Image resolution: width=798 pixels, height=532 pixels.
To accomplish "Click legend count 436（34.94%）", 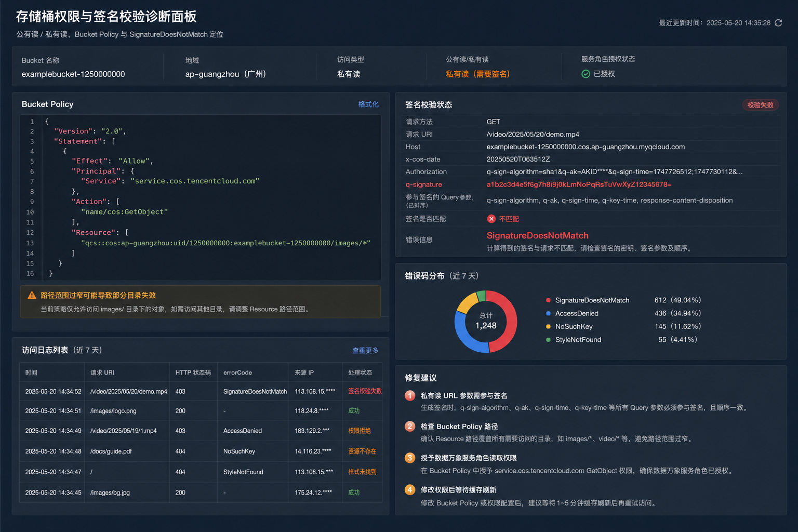I will tap(678, 313).
